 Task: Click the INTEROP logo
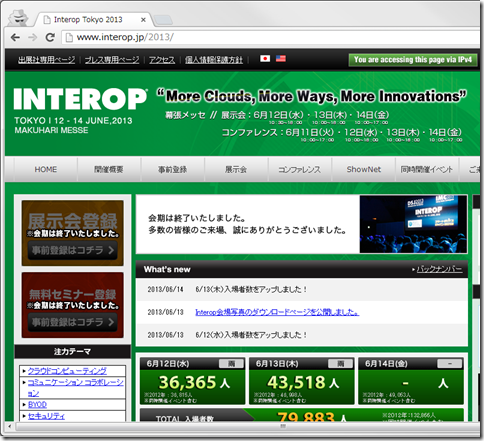click(x=80, y=99)
